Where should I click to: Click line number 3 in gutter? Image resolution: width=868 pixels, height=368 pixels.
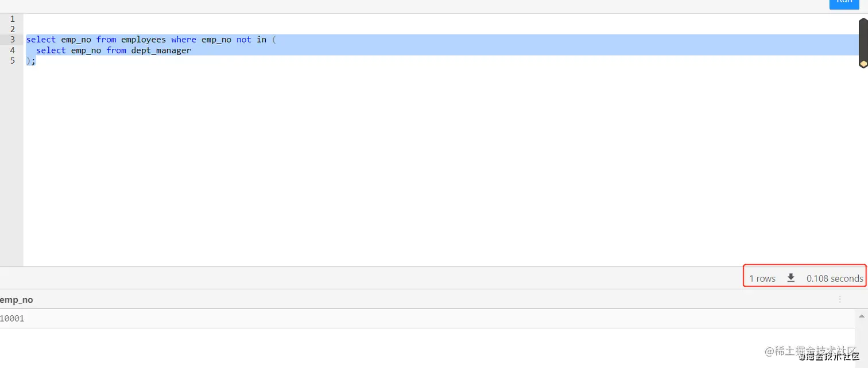pyautogui.click(x=12, y=40)
